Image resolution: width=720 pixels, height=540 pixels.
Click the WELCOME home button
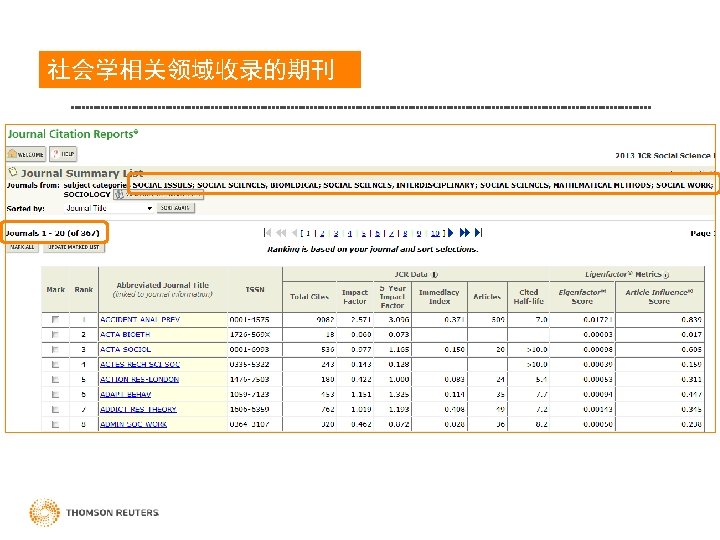coord(26,154)
